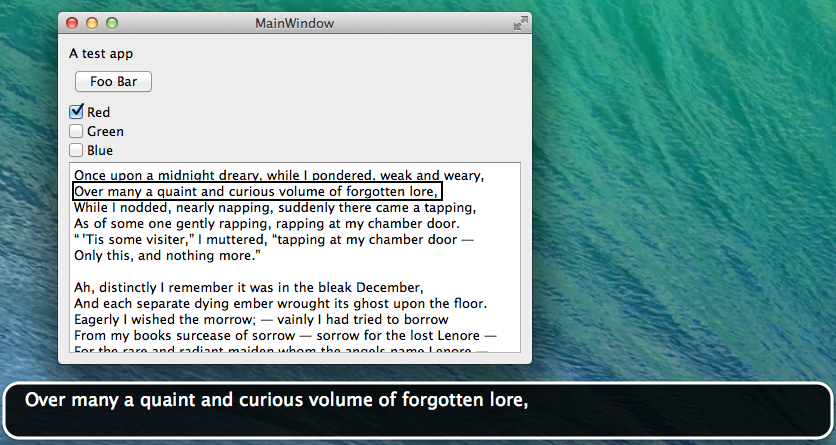The image size is (836, 445).
Task: Click the MainWindow title bar text
Action: [295, 23]
